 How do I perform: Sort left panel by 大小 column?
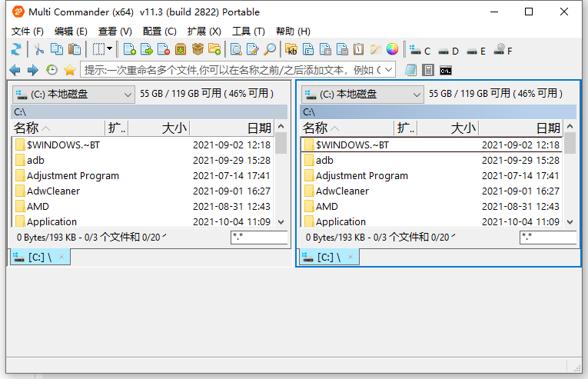pos(159,128)
